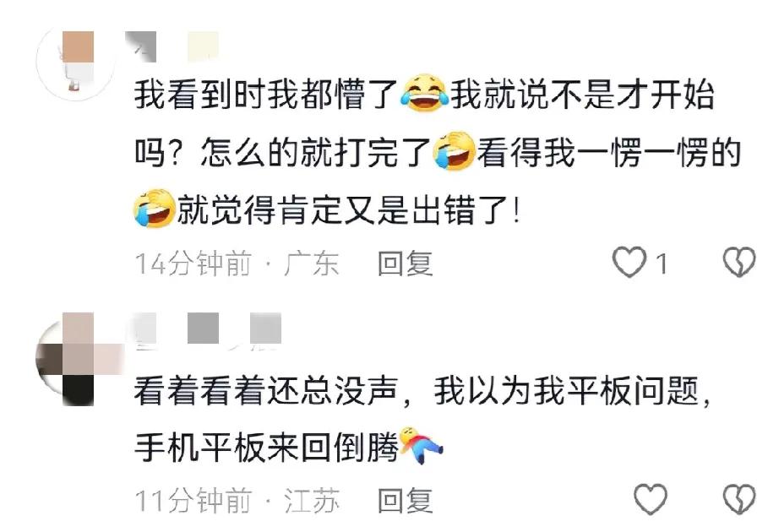This screenshot has width=784, height=532.
Task: Click the blurred username of second commenter
Action: [208, 330]
